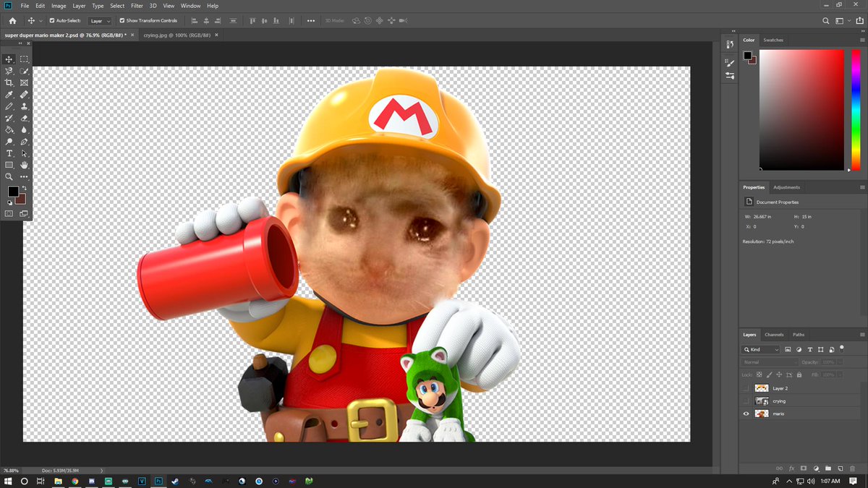Select the Horizontal Type tool

pyautogui.click(x=9, y=153)
